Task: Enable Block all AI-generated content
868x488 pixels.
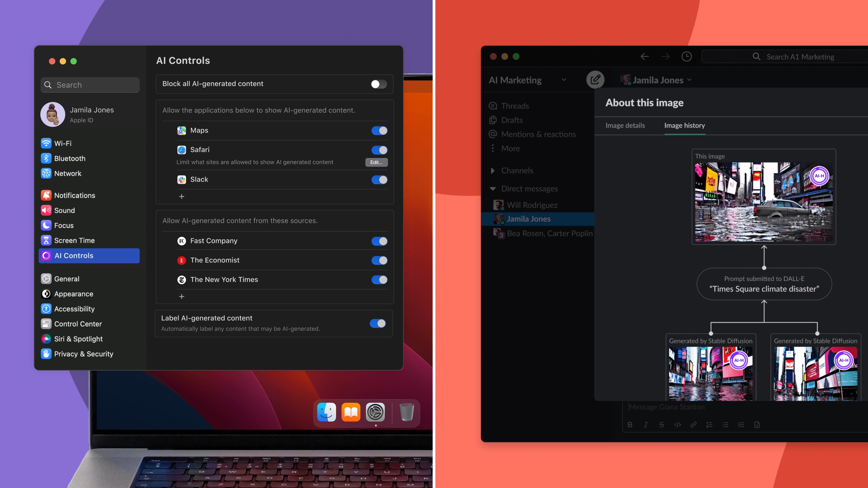Action: pyautogui.click(x=379, y=84)
